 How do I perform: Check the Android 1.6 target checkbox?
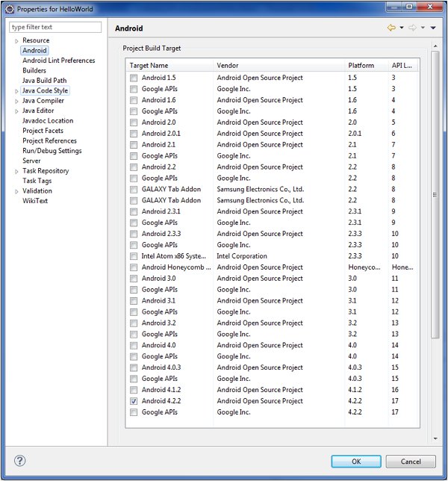tap(134, 100)
